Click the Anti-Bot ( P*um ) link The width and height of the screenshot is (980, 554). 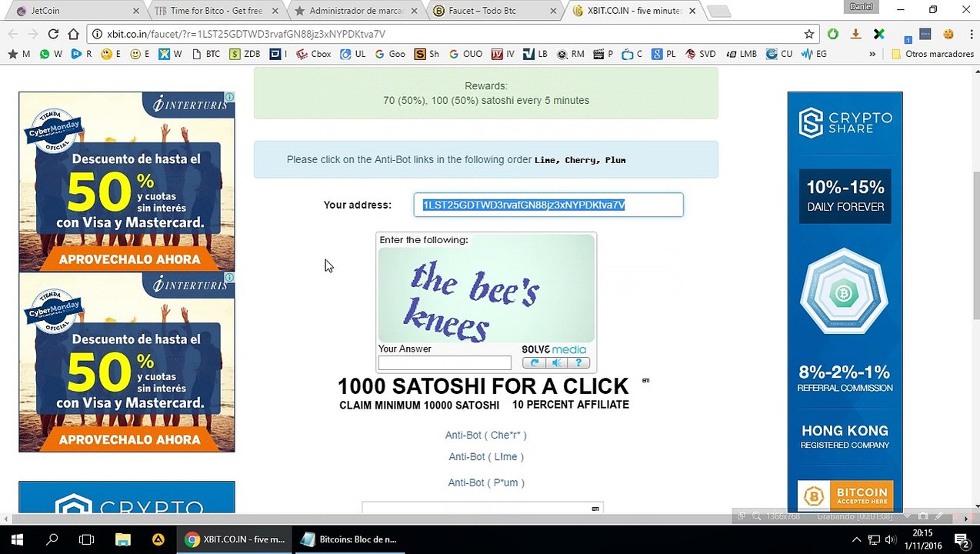click(x=486, y=482)
